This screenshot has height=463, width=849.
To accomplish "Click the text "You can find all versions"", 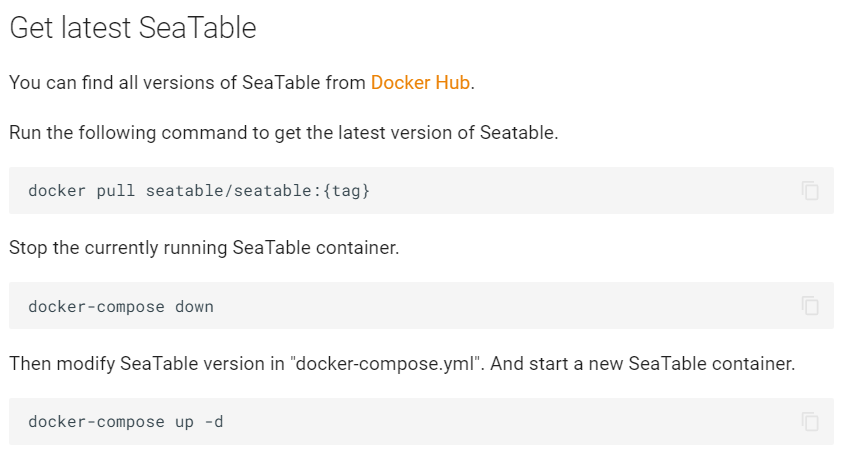I will [x=112, y=82].
